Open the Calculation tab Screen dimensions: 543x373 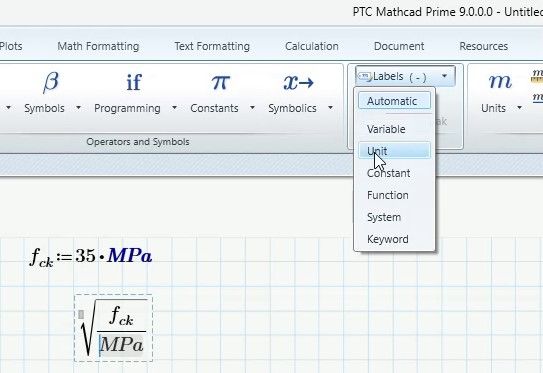point(312,46)
